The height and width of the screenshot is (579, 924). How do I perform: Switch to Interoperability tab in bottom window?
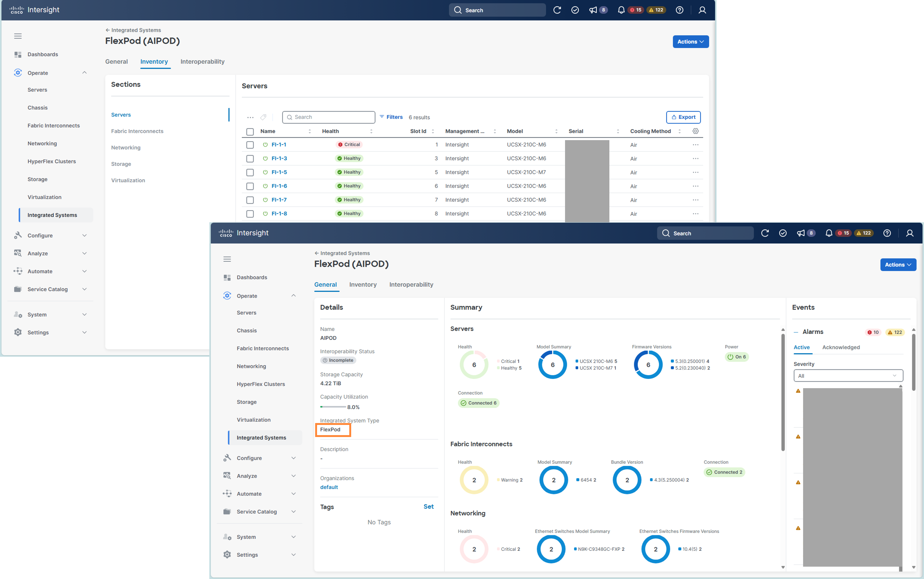[x=411, y=285]
